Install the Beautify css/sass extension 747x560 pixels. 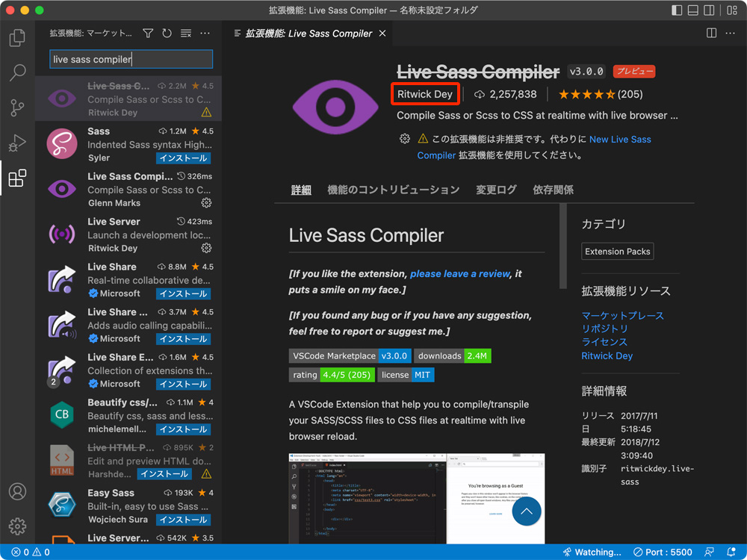click(184, 429)
